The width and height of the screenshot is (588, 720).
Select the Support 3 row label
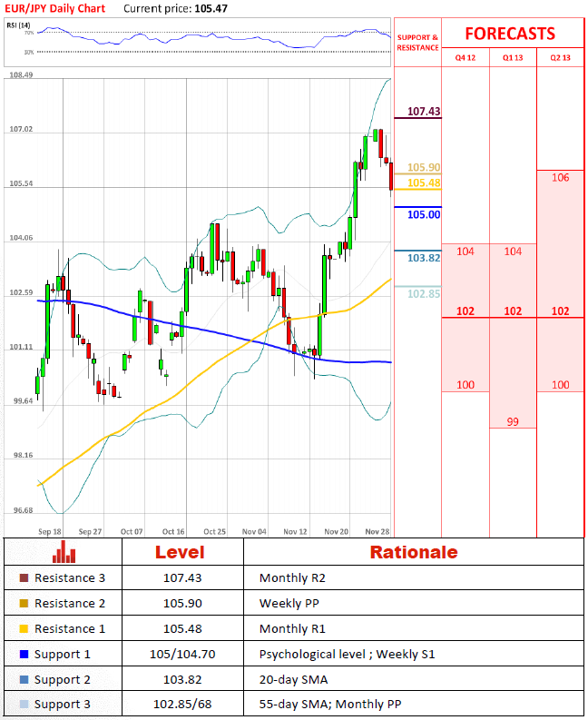63,705
